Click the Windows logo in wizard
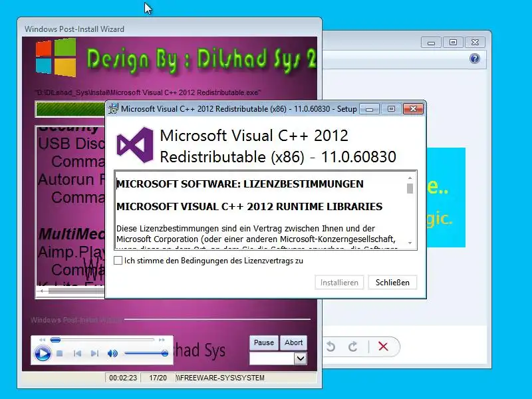 tap(56, 58)
